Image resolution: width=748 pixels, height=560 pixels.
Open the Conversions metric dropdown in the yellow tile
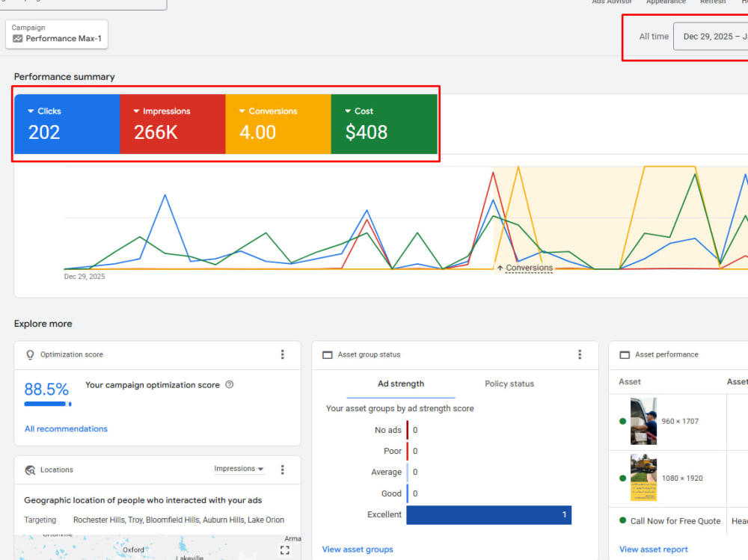click(268, 111)
